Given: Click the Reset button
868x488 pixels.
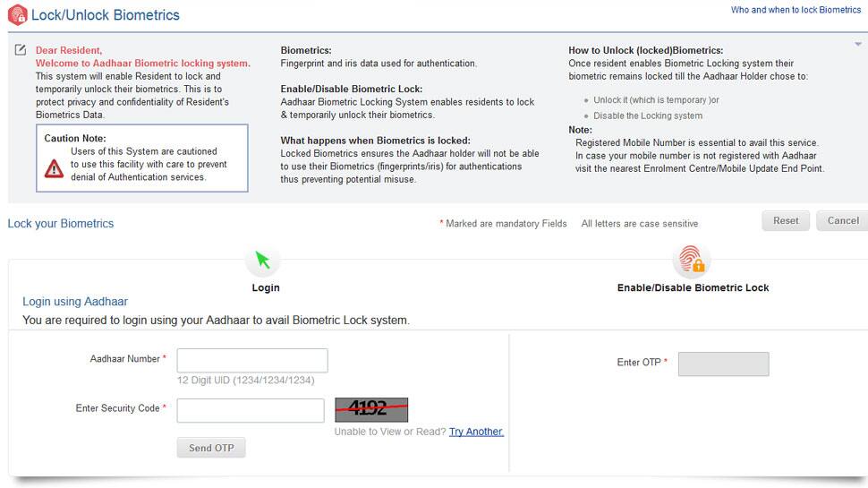Looking at the screenshot, I should click(786, 220).
